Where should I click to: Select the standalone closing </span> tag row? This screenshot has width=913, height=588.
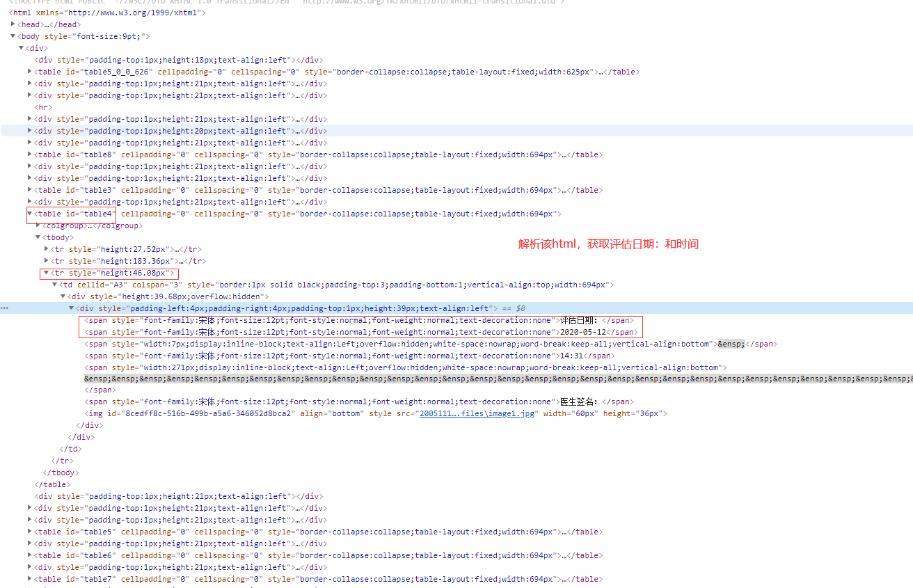[x=101, y=390]
